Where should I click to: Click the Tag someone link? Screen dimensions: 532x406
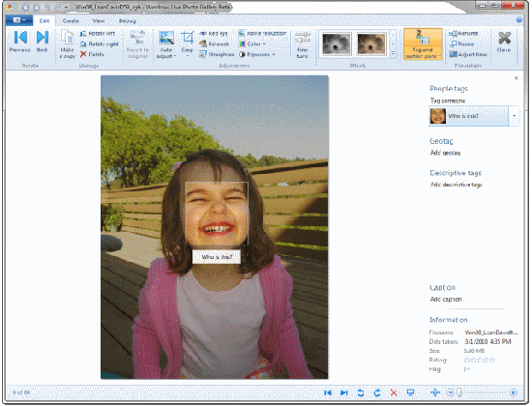(448, 101)
